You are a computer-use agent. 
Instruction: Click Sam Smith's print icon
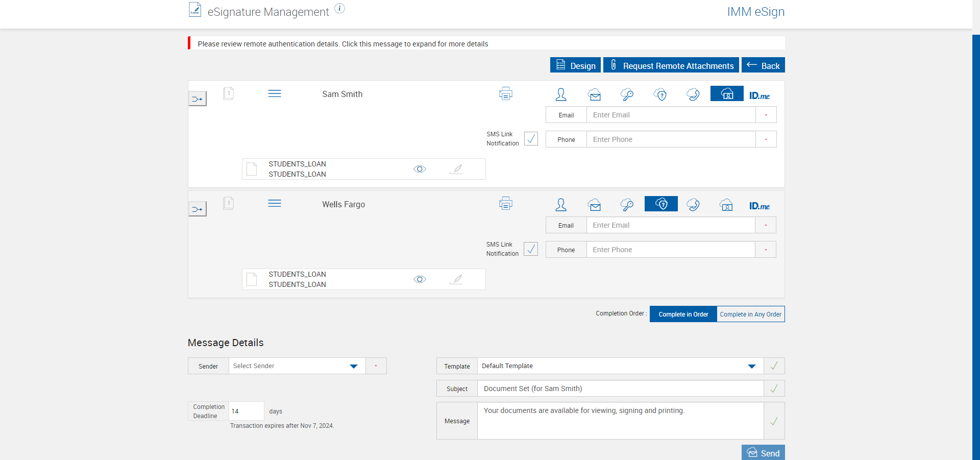[505, 94]
